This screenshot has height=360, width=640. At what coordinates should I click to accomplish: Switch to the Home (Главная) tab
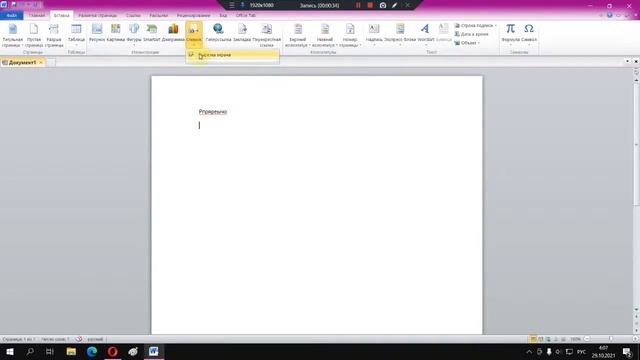[37, 16]
